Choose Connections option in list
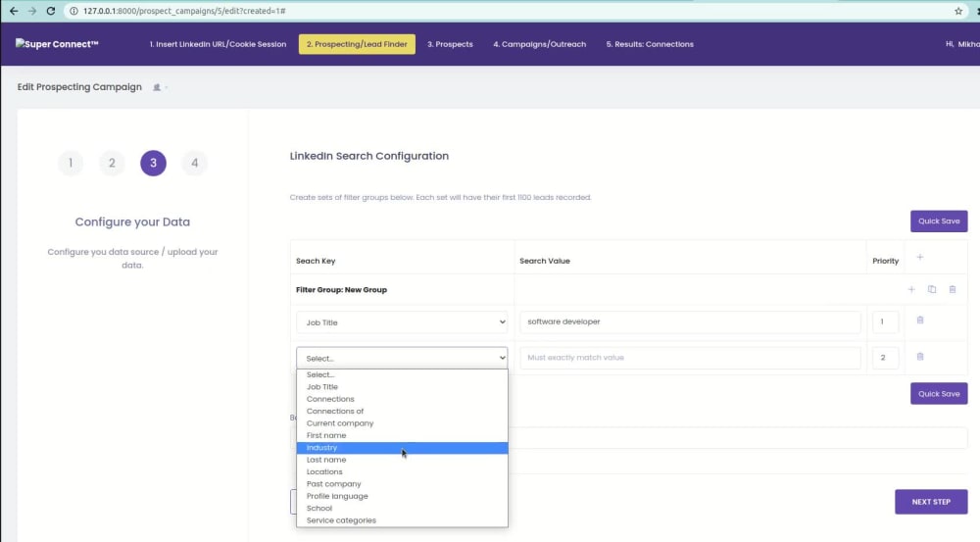980x542 pixels. [x=402, y=399]
